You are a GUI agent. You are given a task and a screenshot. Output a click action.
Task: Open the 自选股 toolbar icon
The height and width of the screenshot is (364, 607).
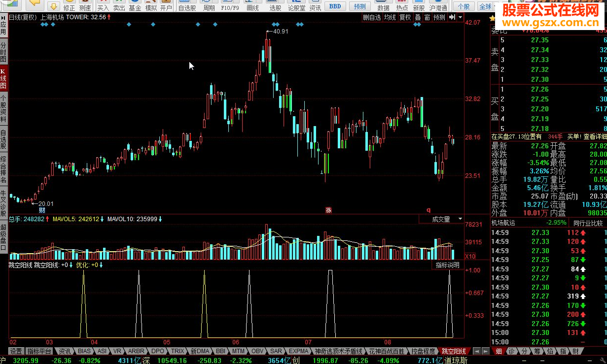pyautogui.click(x=187, y=6)
